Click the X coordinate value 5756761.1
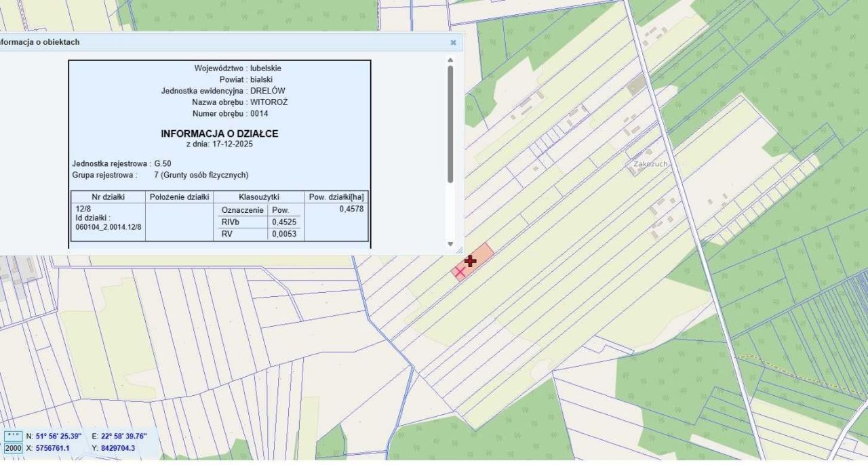Image resolution: width=868 pixels, height=465 pixels. pos(52,448)
